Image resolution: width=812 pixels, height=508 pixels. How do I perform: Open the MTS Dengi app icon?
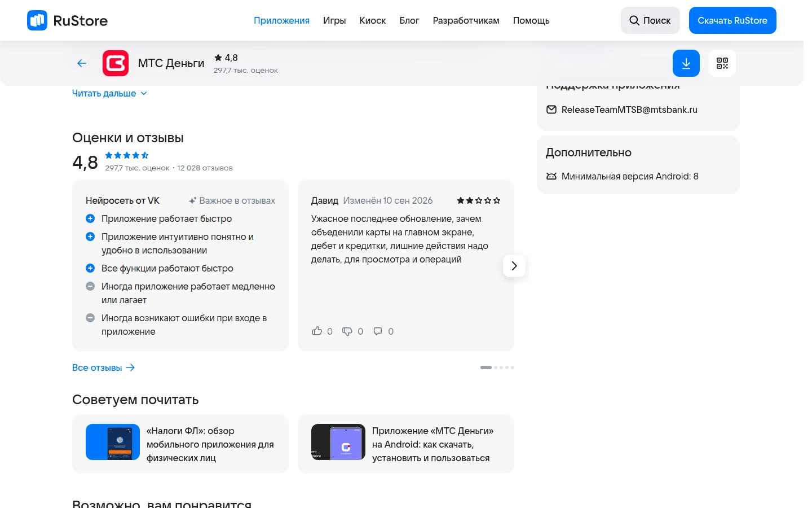tap(116, 63)
